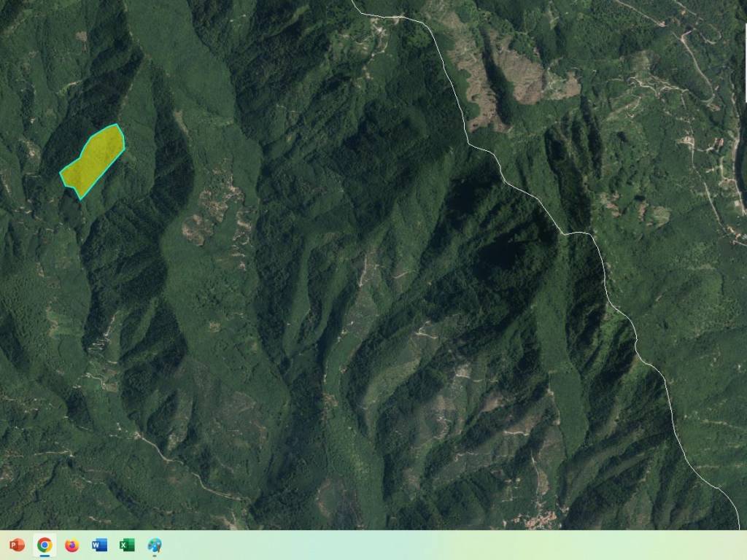Click an empty area of the taskbar
Viewport: 747px width, 560px height.
[438, 545]
